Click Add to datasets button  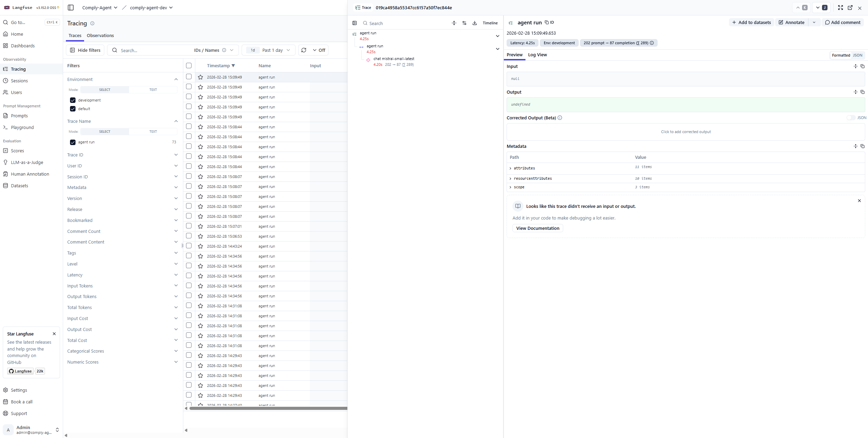(x=751, y=22)
